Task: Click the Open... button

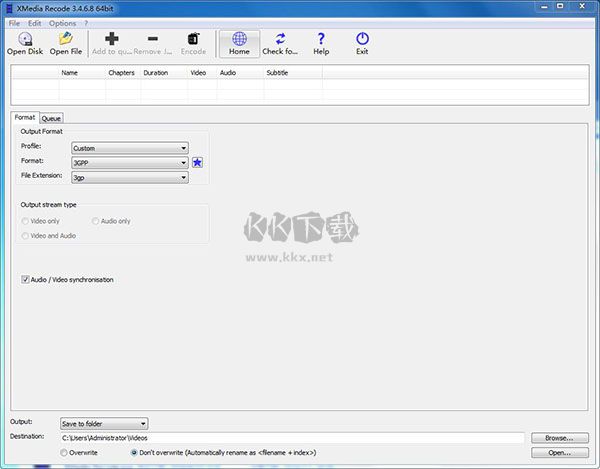Action: coord(559,453)
